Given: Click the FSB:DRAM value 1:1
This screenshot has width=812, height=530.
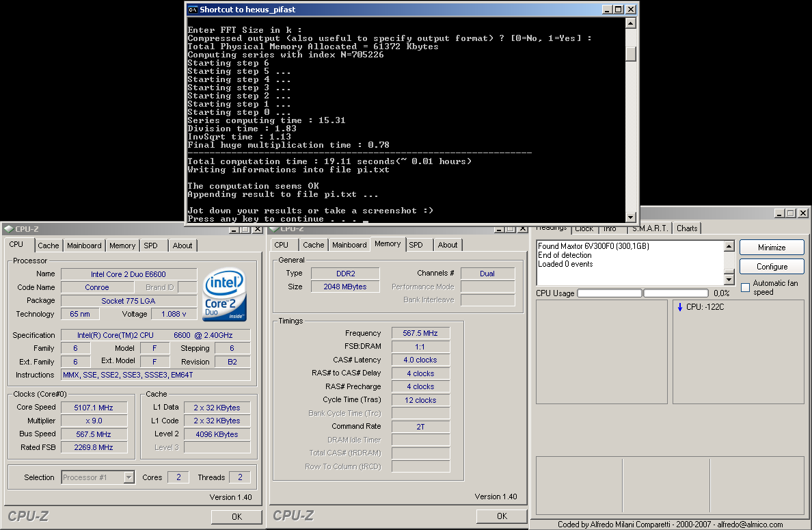Looking at the screenshot, I should [x=420, y=347].
